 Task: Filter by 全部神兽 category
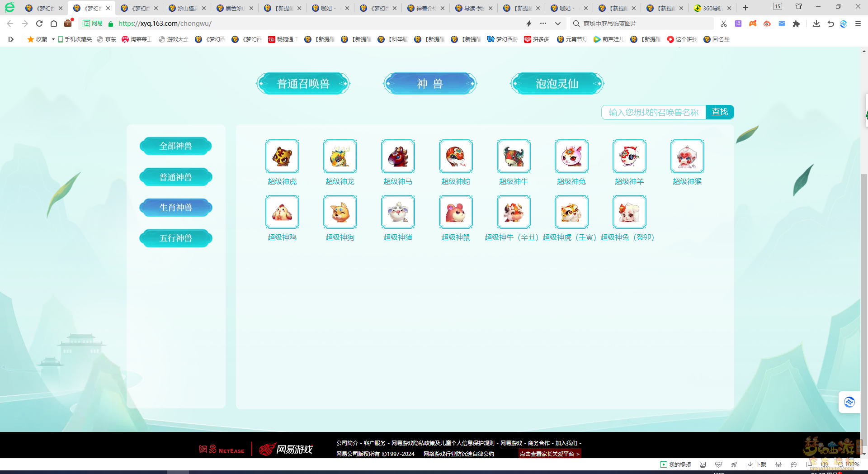pos(176,146)
